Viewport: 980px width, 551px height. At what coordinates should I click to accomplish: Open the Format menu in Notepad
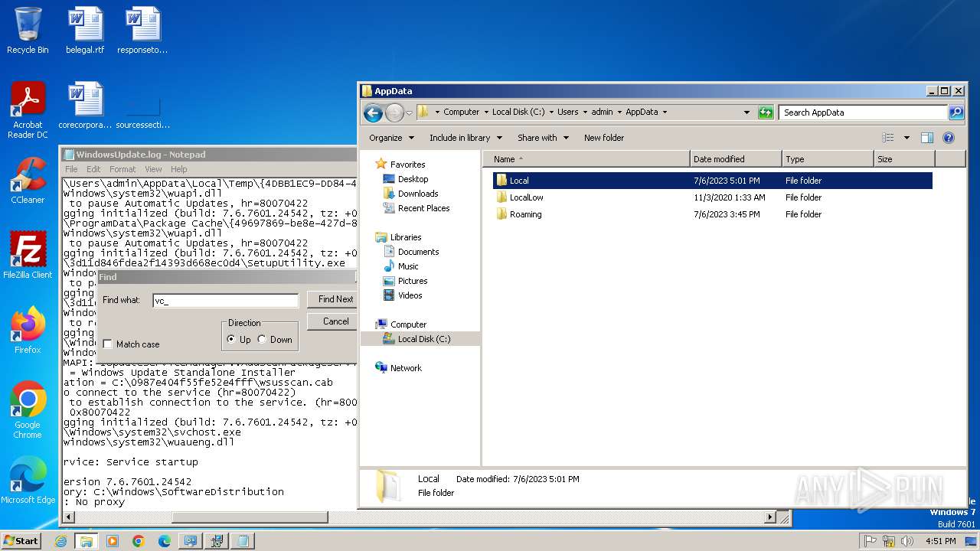point(122,169)
